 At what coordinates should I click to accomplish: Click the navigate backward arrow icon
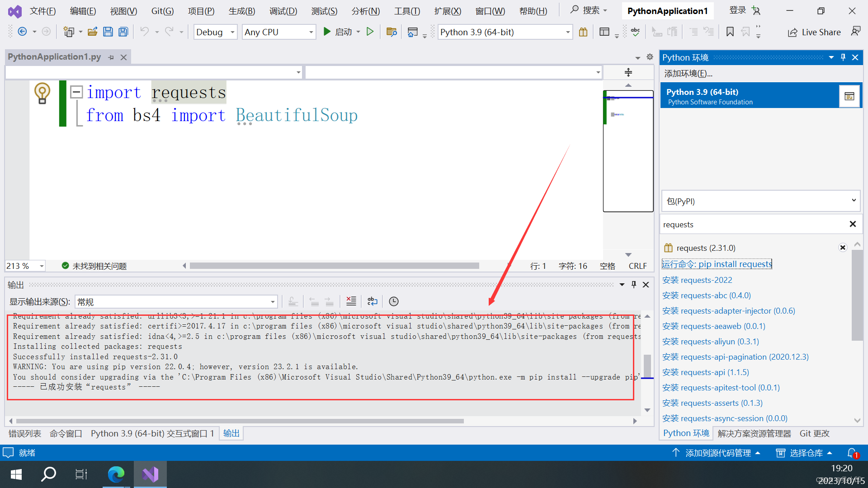click(22, 32)
